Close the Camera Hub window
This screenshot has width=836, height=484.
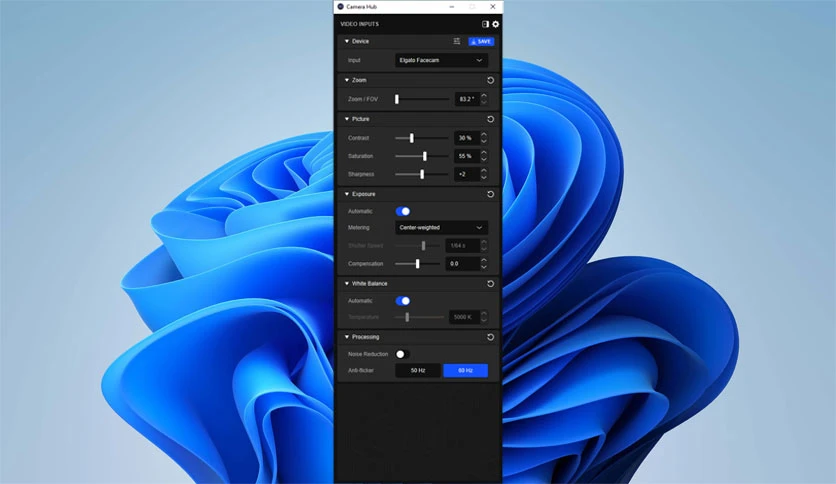pos(493,6)
